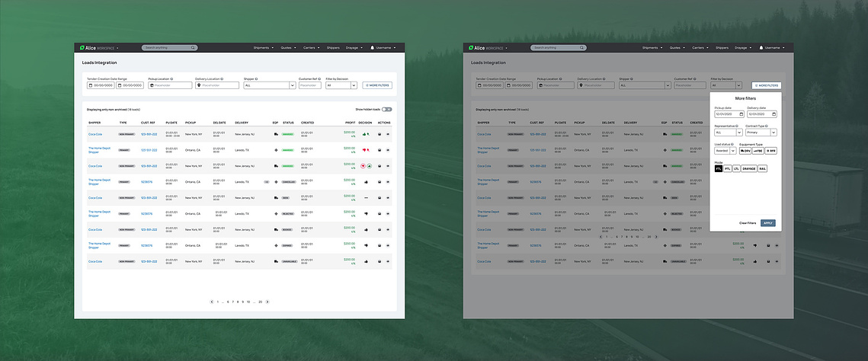Open the Shipper ALL dropdown, left screen

tap(270, 86)
